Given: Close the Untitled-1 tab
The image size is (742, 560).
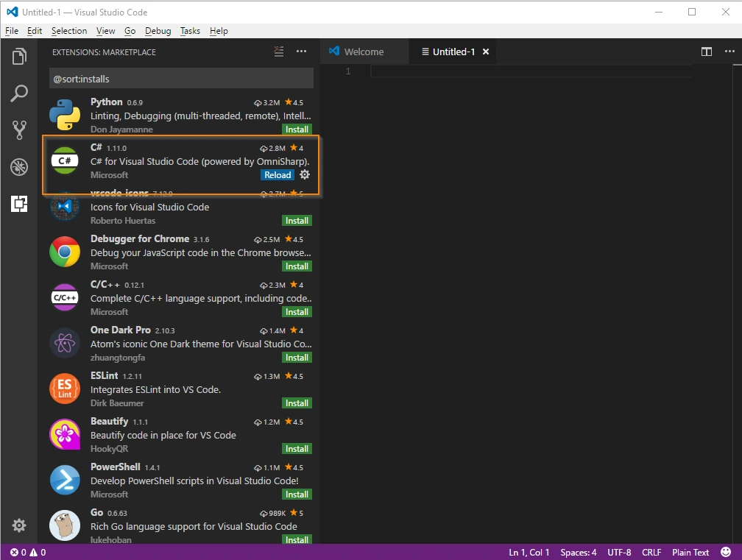Looking at the screenshot, I should click(x=486, y=52).
